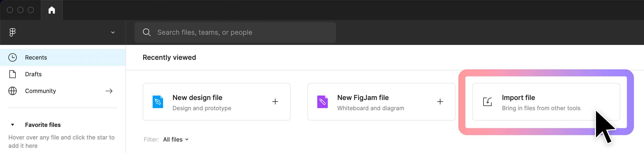
Task: Select Recents in the sidebar
Action: tap(63, 57)
